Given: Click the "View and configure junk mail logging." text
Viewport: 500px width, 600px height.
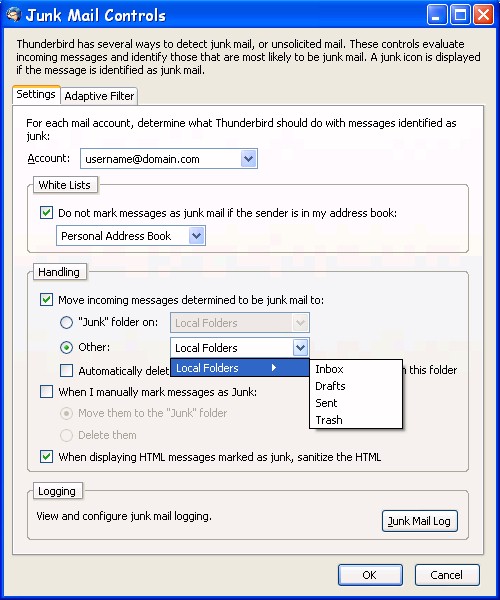Looking at the screenshot, I should [124, 516].
